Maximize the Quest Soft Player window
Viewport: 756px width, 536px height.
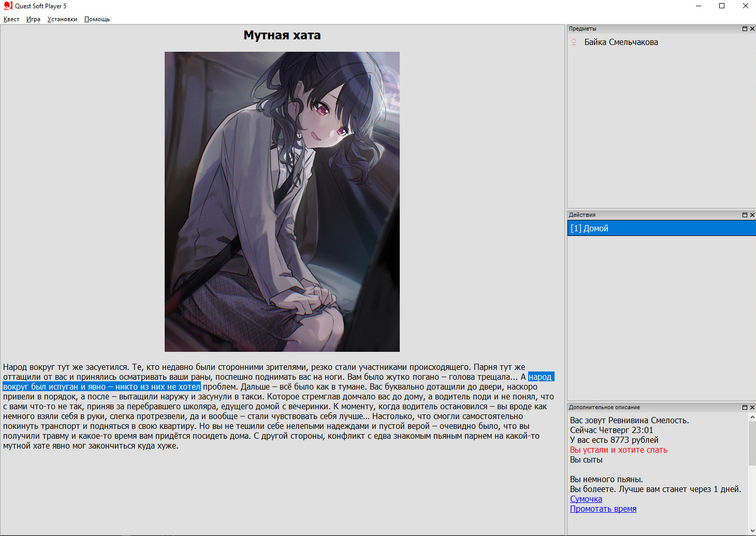point(722,6)
